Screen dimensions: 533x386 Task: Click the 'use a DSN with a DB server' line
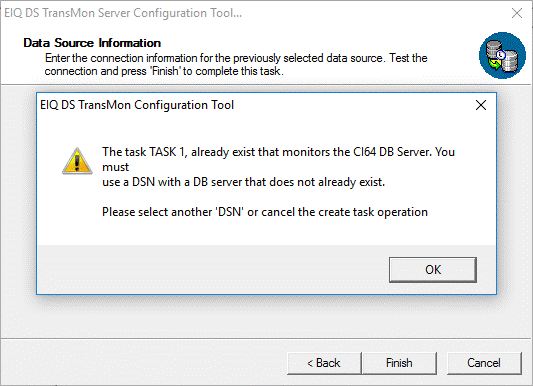point(243,182)
